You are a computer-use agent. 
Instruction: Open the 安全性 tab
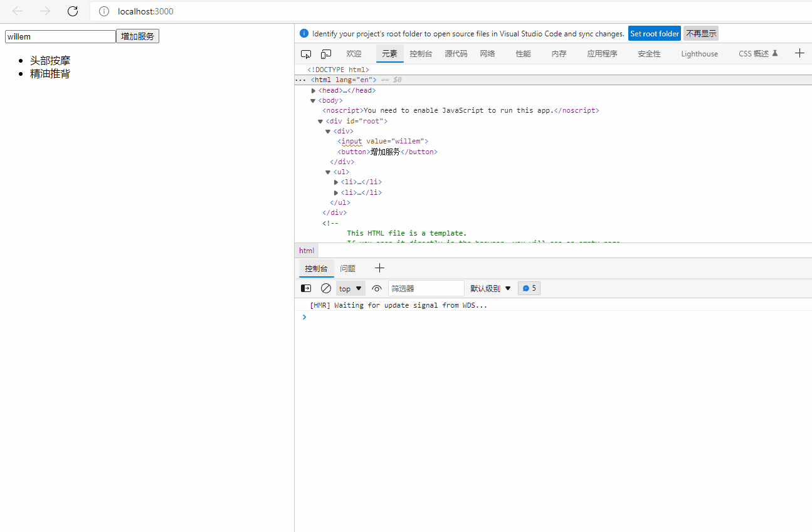[x=649, y=54]
